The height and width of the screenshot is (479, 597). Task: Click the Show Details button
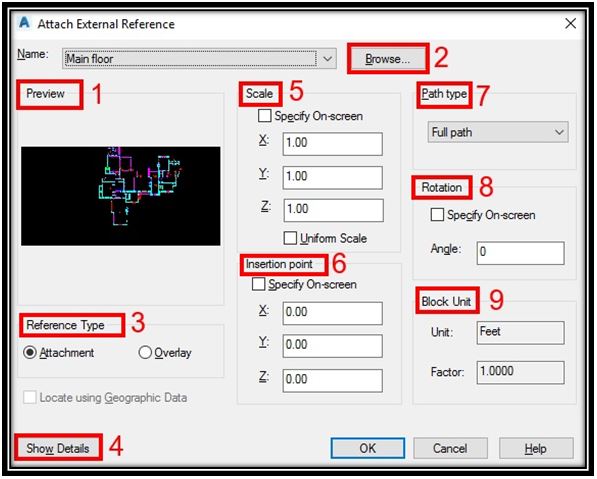pos(58,448)
